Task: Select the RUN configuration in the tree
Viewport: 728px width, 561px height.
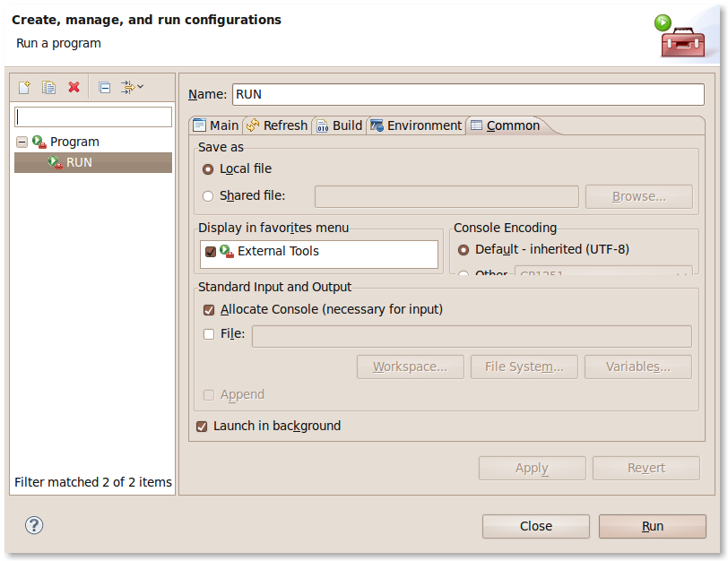Action: point(79,162)
